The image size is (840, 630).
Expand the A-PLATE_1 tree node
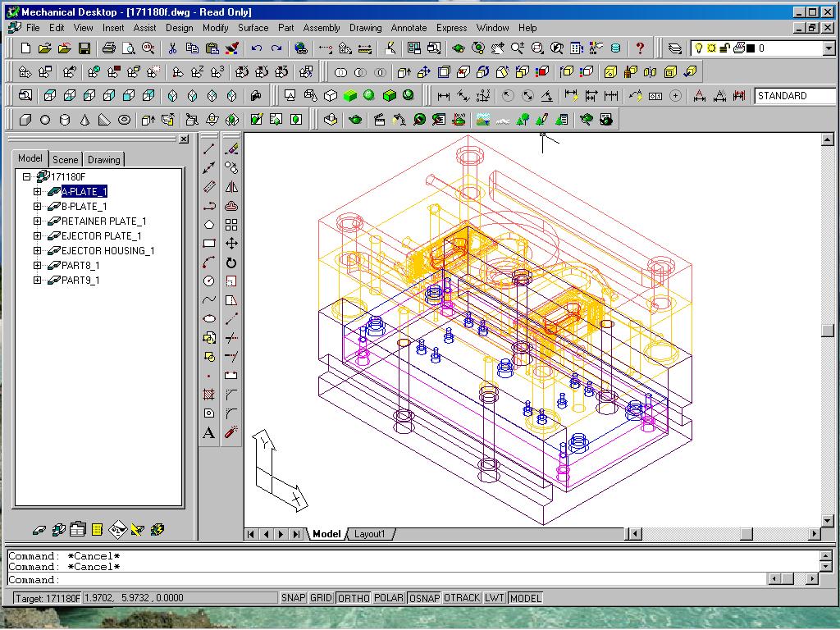click(x=37, y=191)
